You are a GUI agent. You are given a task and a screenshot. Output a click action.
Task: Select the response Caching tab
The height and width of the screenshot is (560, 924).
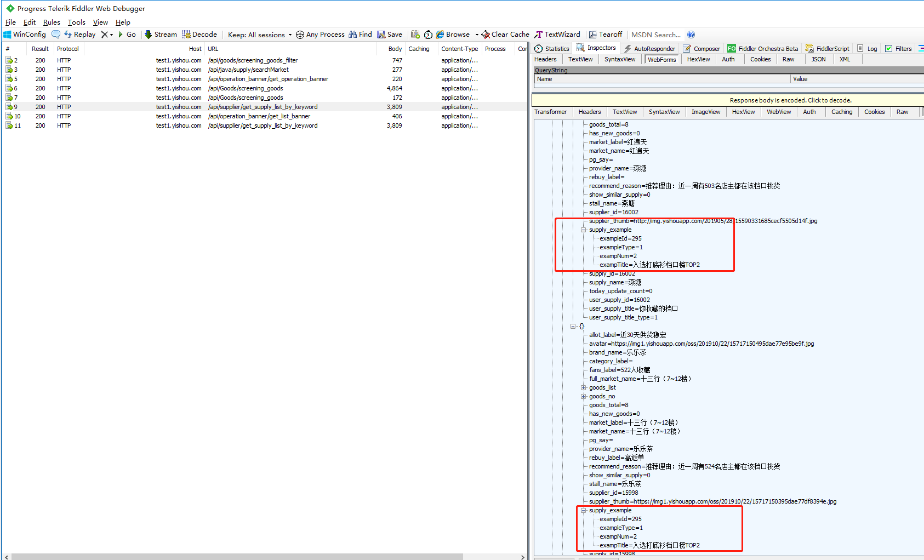point(841,112)
